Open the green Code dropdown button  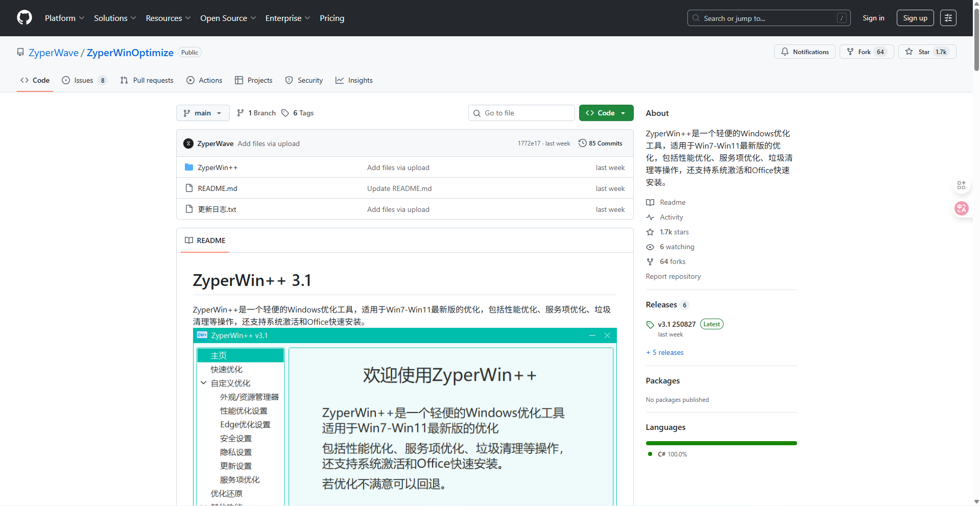606,113
